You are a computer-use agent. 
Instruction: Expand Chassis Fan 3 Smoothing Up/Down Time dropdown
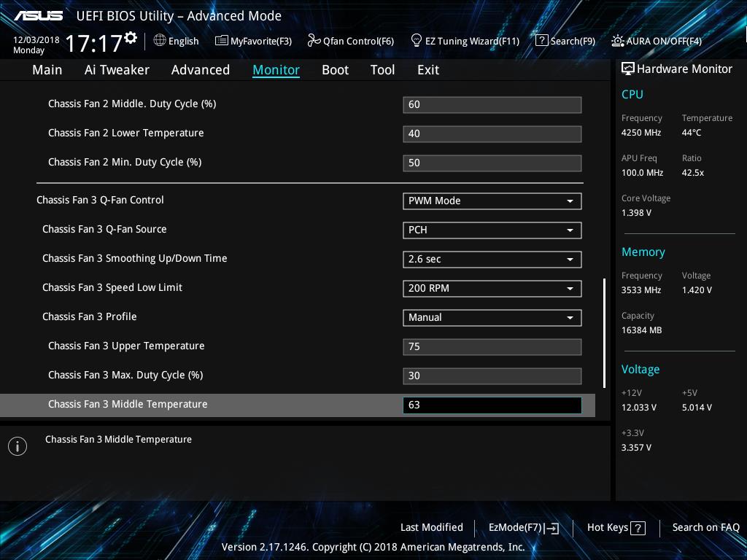[492, 259]
